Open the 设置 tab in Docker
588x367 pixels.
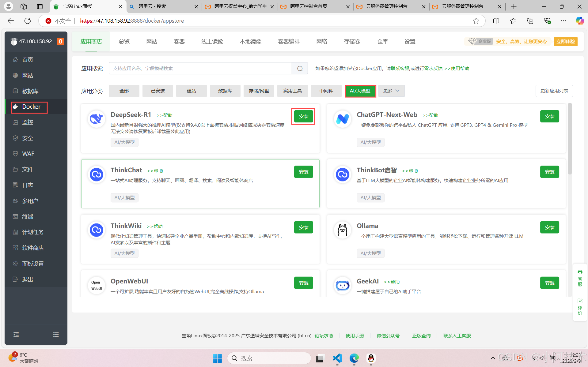pyautogui.click(x=410, y=41)
